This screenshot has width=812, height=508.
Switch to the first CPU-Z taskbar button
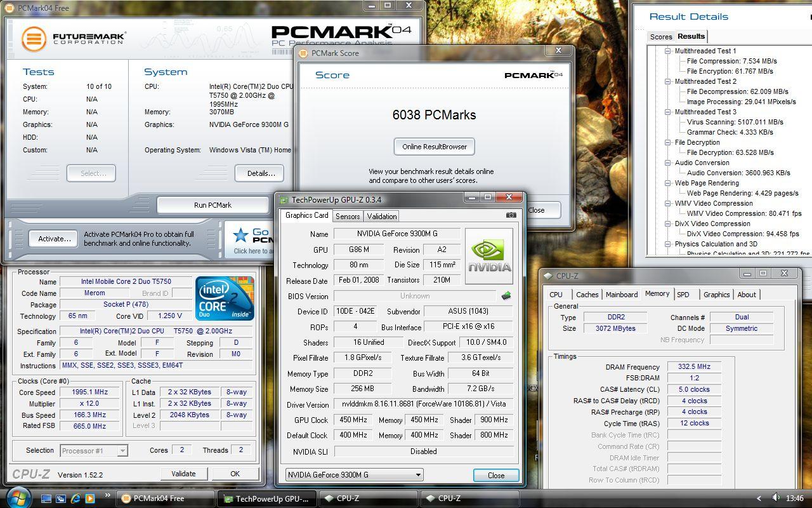coord(367,498)
